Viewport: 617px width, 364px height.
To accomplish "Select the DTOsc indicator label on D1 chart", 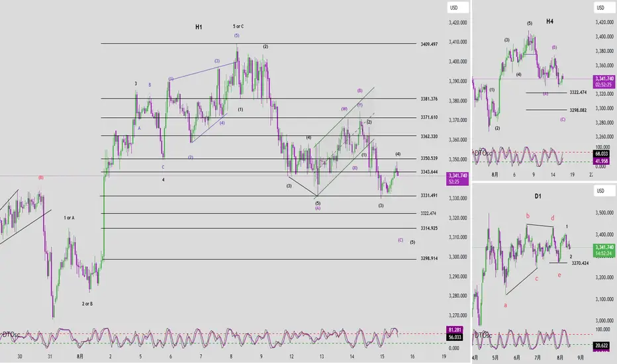I will pos(483,336).
